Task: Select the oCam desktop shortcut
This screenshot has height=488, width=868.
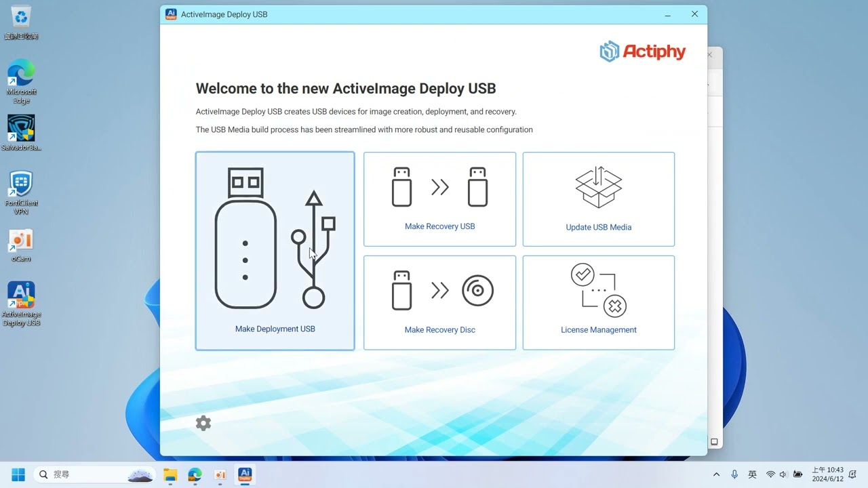Action: tap(21, 245)
